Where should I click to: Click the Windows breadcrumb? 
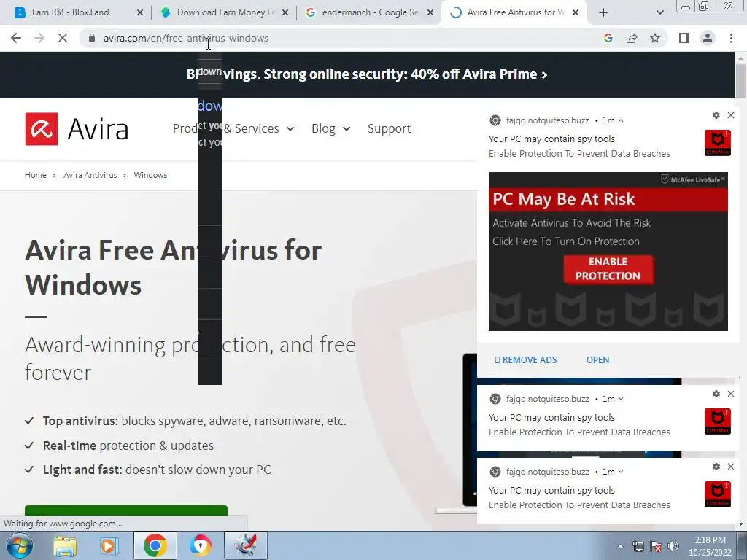(x=150, y=175)
